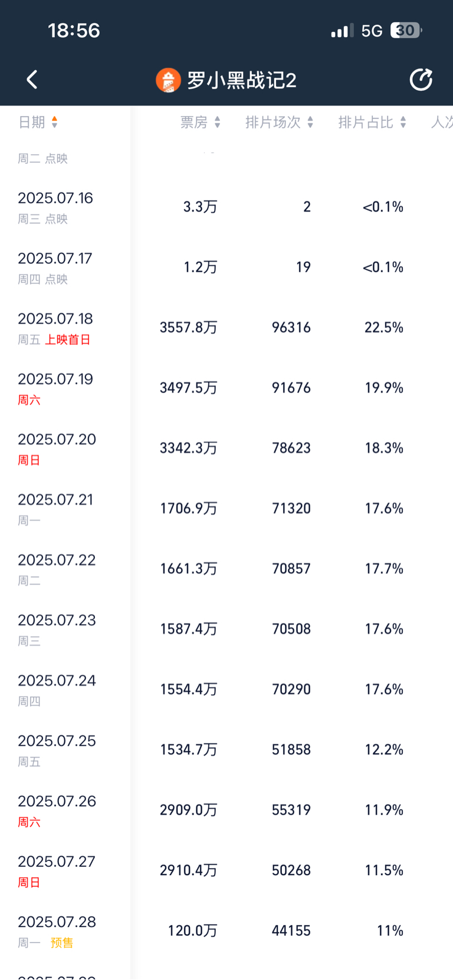Image resolution: width=453 pixels, height=980 pixels.
Task: Tap the partially visible 人次 column header
Action: pyautogui.click(x=442, y=122)
